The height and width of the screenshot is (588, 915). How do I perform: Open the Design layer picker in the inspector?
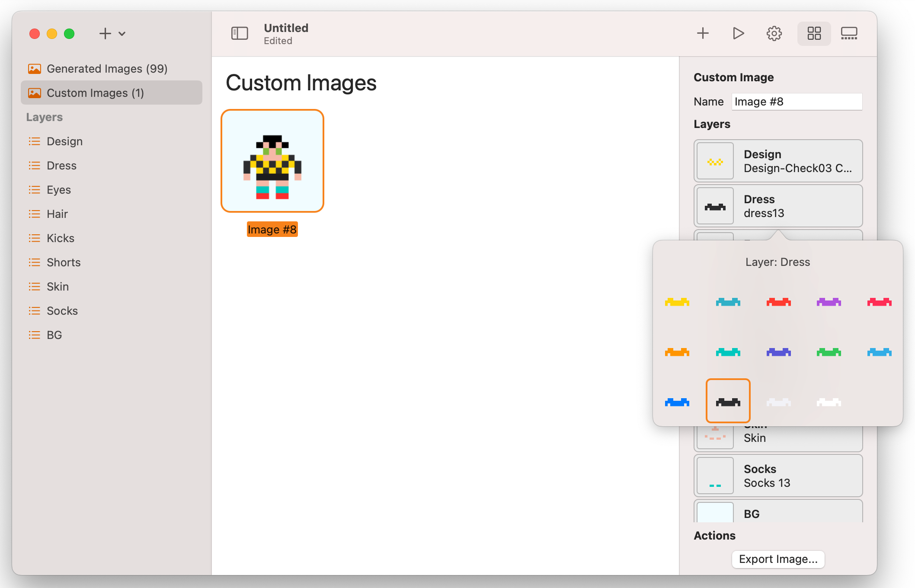click(778, 161)
